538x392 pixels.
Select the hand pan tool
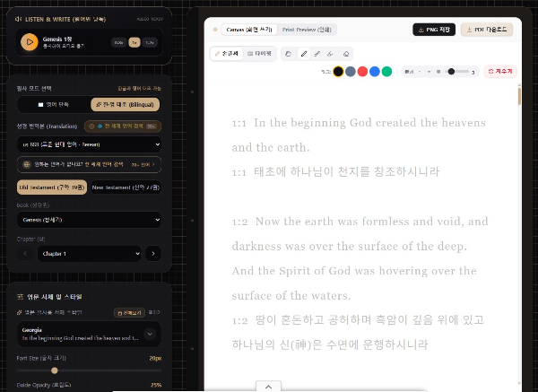click(288, 54)
